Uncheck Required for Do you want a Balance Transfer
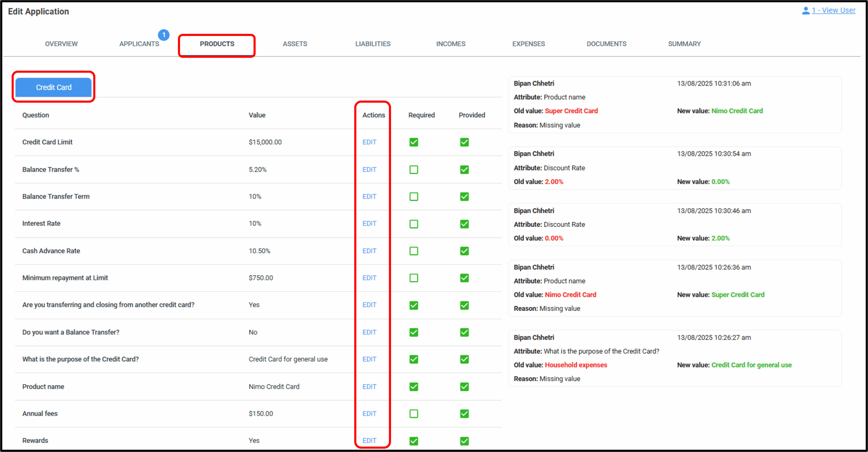This screenshot has width=868, height=452. click(414, 332)
